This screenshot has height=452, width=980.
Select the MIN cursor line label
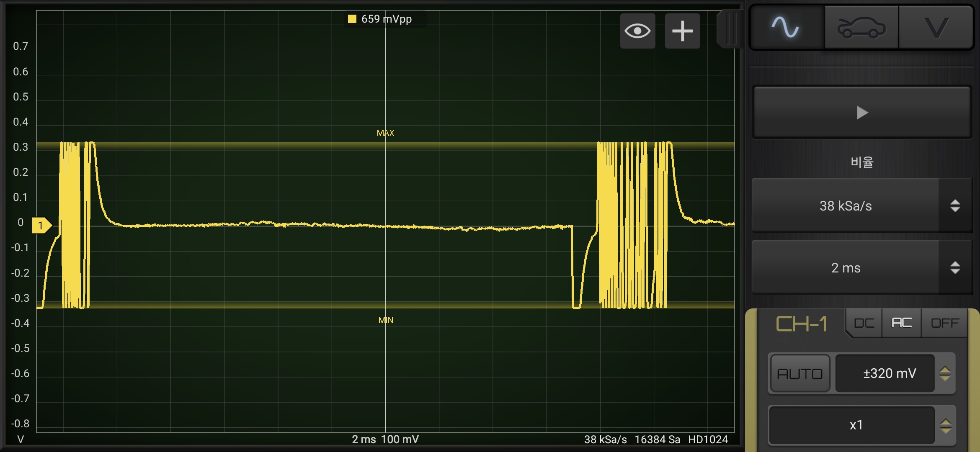tap(385, 320)
